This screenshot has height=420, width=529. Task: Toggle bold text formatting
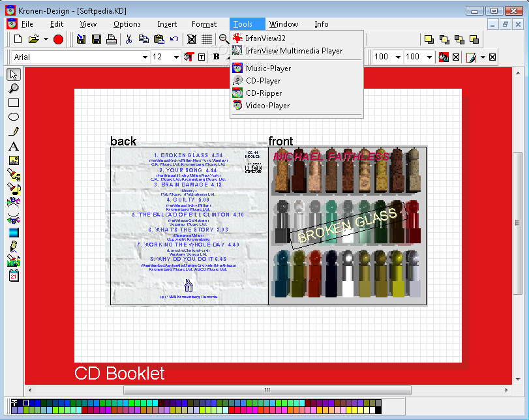(217, 57)
